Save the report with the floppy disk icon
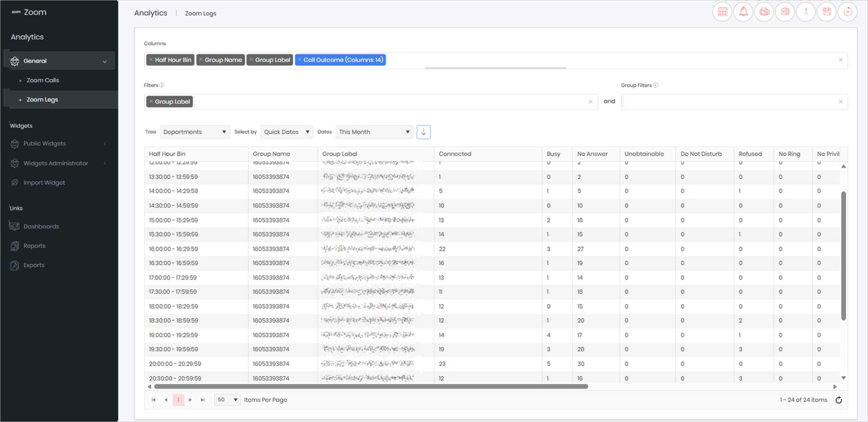This screenshot has width=868, height=422. click(x=827, y=12)
